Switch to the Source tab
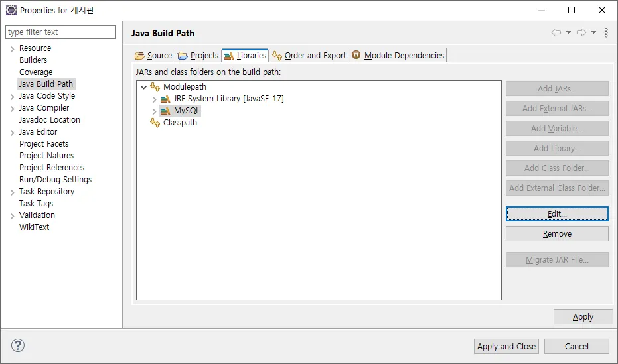Screen dimensions: 618x364 point(153,56)
